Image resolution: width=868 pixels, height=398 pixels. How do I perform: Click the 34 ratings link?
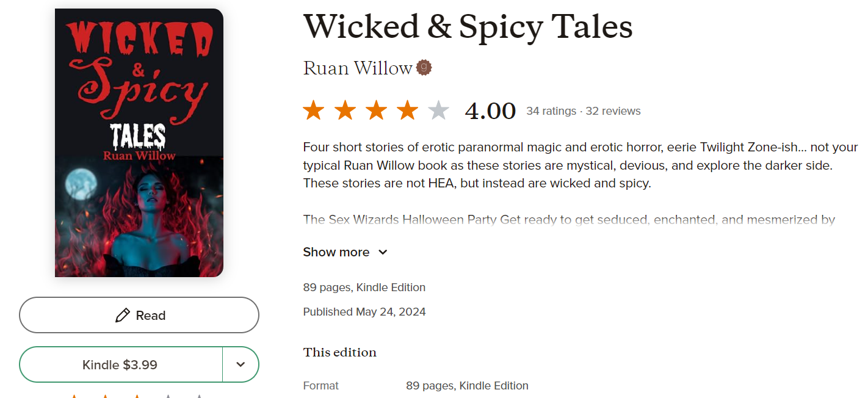(x=551, y=110)
